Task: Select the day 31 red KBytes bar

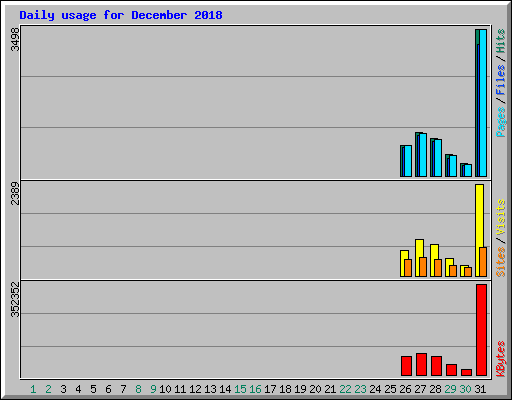Action: 481,330
